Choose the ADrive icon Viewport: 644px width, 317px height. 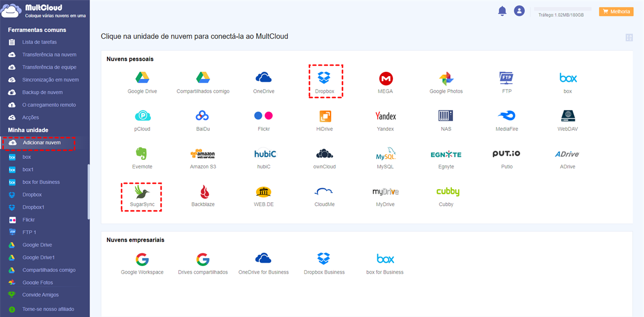pos(568,154)
